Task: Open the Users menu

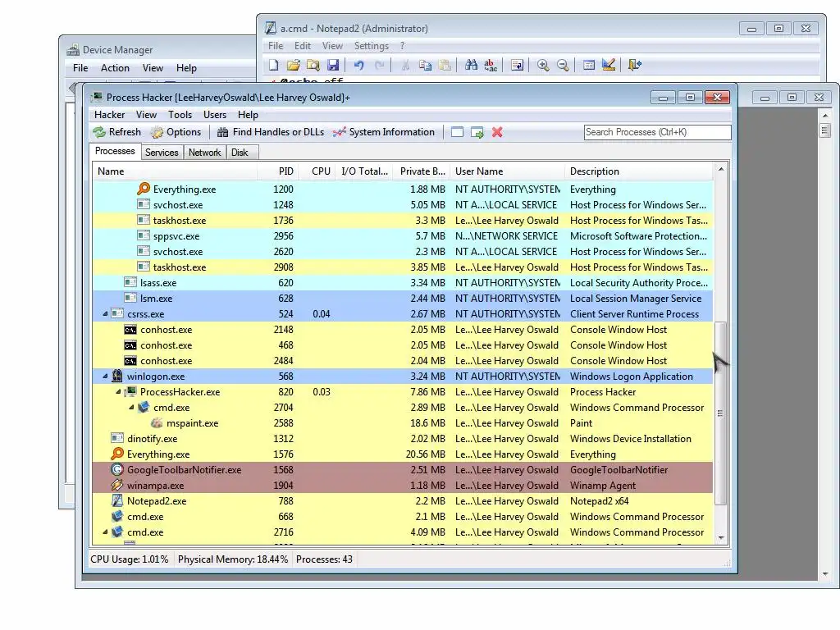Action: point(215,115)
